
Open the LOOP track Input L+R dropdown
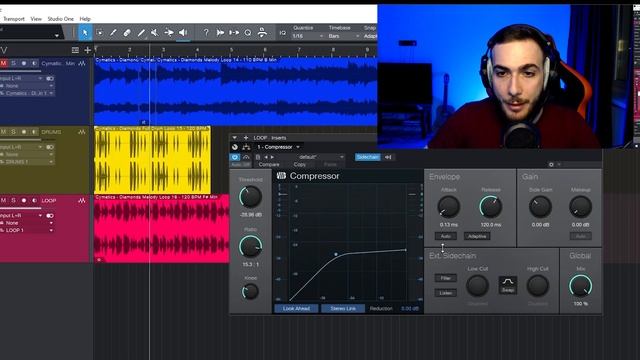(21, 215)
